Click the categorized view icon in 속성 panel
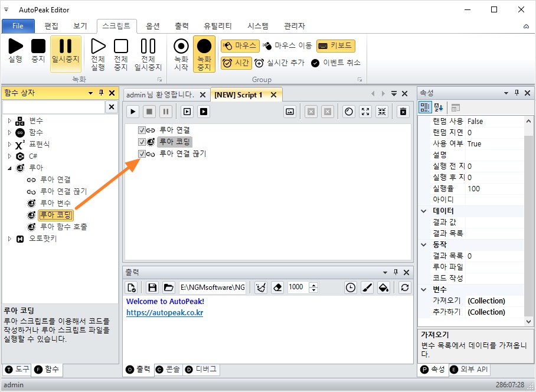The height and width of the screenshot is (392, 536). coord(425,107)
